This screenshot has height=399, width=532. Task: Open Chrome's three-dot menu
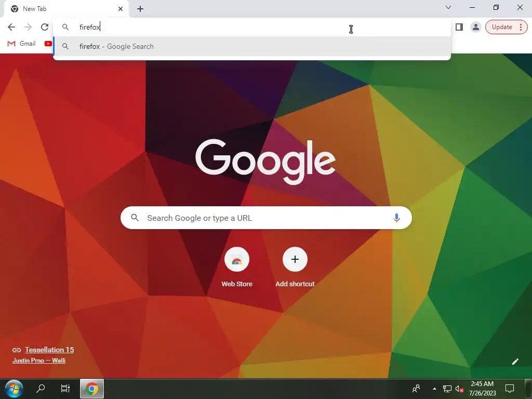coord(521,27)
